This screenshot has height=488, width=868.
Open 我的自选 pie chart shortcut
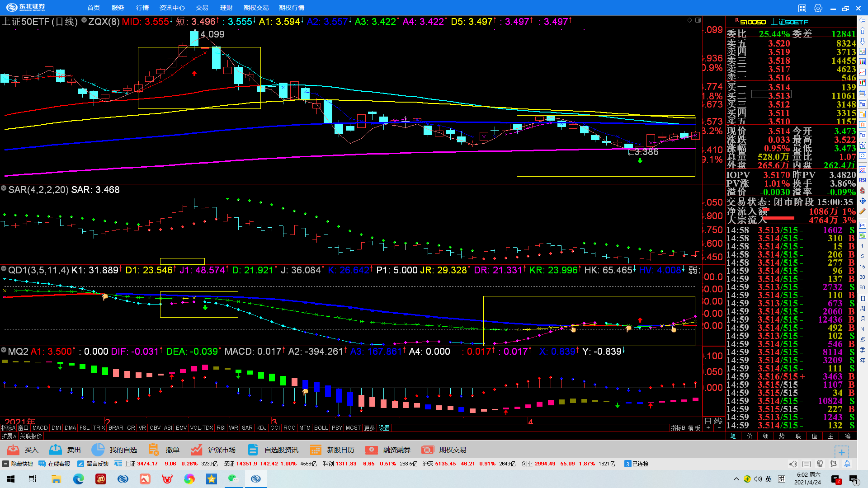pyautogui.click(x=98, y=450)
